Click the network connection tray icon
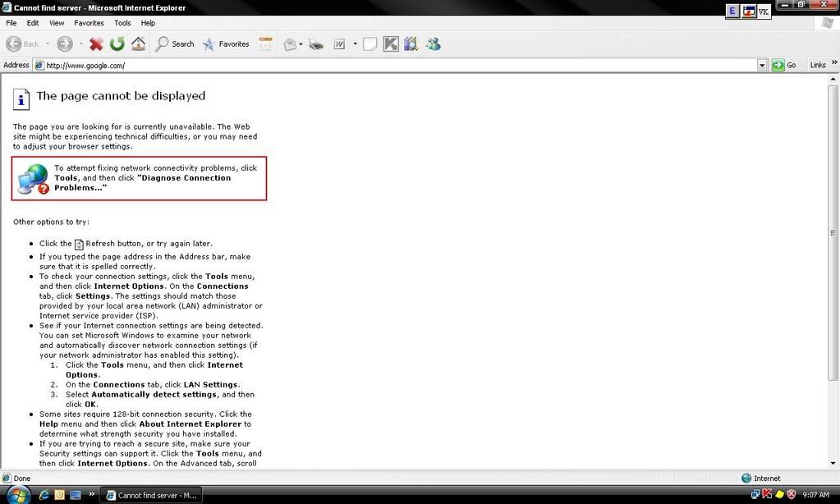This screenshot has height=504, width=840. tap(755, 494)
